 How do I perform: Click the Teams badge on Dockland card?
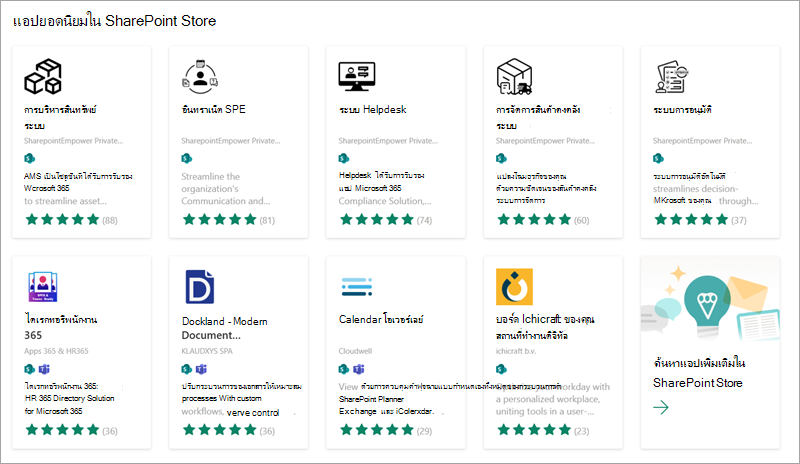point(202,369)
